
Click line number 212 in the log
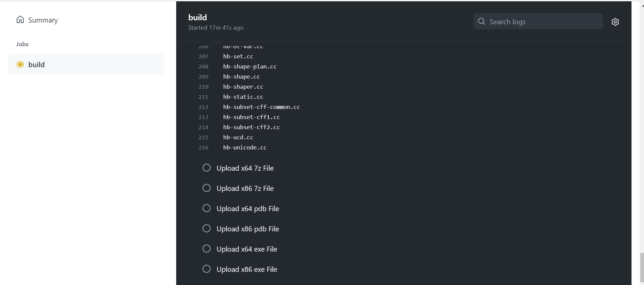point(203,107)
